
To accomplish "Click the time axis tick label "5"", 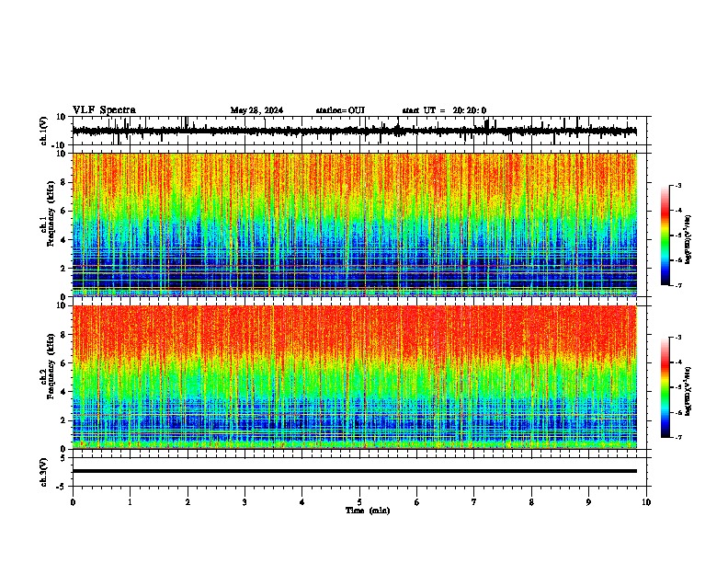I will click(x=359, y=502).
